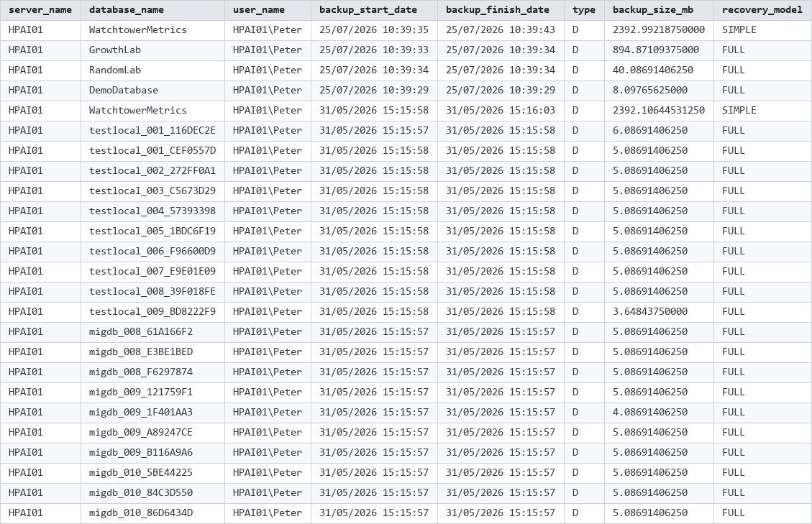Click backup size 3.64843750000
This screenshot has width=812, height=524.
point(660,312)
